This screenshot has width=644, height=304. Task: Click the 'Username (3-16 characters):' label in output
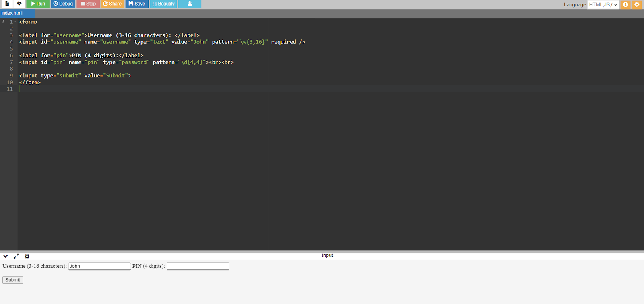tap(35, 266)
